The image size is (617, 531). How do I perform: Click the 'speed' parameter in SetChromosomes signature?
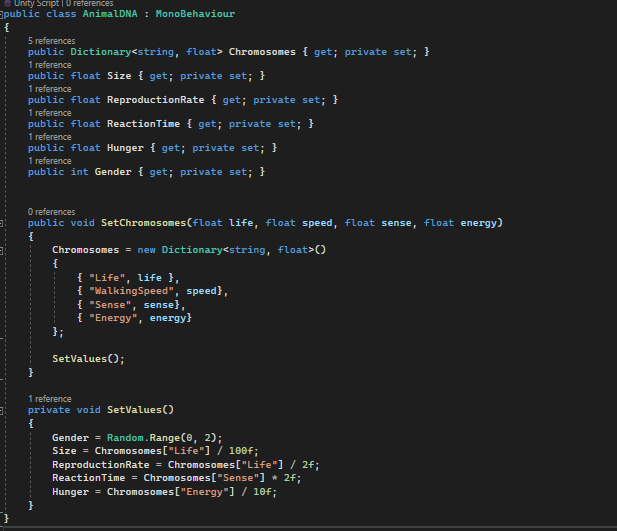coord(317,223)
